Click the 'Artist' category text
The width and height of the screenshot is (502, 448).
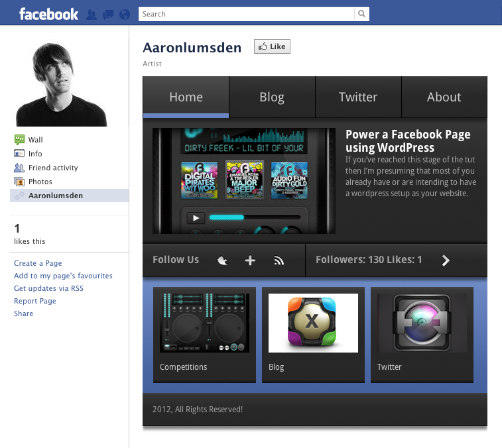point(152,64)
